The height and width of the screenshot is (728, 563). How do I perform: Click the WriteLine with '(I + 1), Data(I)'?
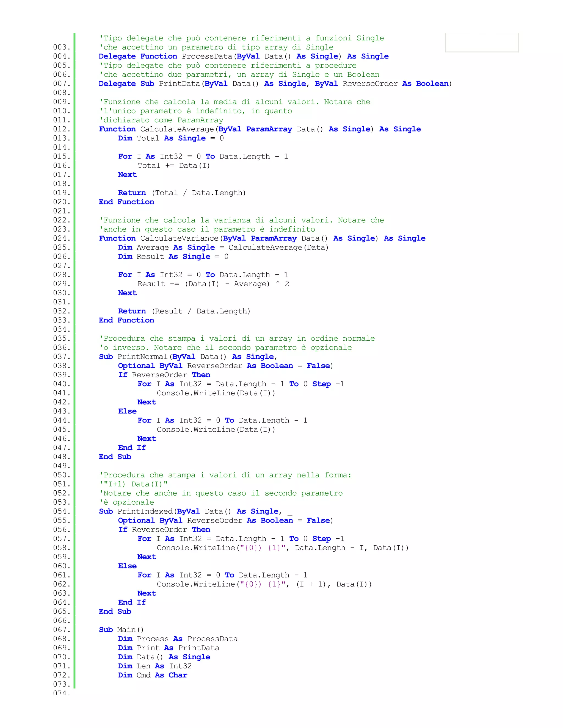tap(264, 584)
